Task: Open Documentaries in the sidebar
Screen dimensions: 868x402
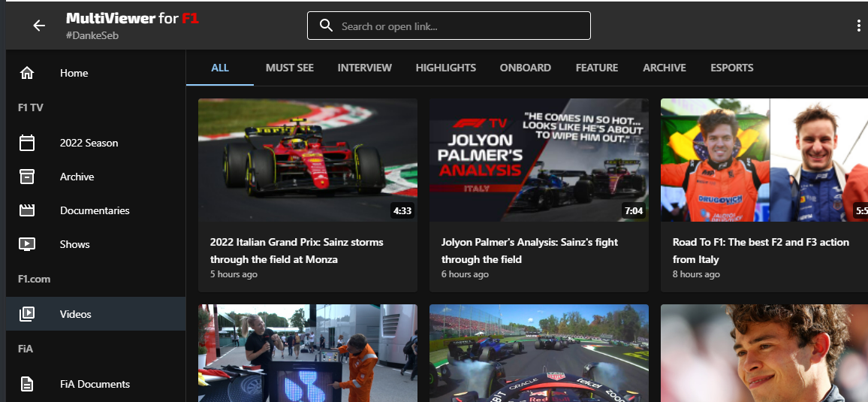Action: (96, 210)
